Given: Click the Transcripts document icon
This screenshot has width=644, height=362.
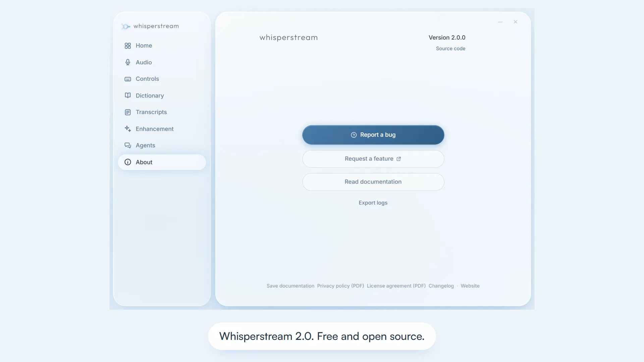Looking at the screenshot, I should pyautogui.click(x=128, y=112).
